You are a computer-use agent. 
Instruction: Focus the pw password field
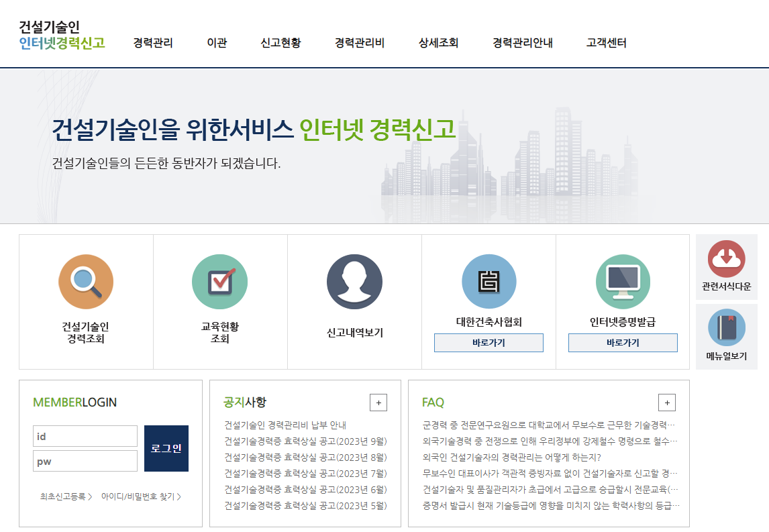[85, 461]
